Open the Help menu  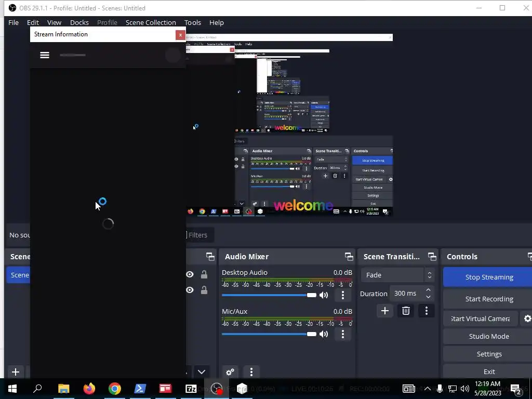(x=217, y=22)
